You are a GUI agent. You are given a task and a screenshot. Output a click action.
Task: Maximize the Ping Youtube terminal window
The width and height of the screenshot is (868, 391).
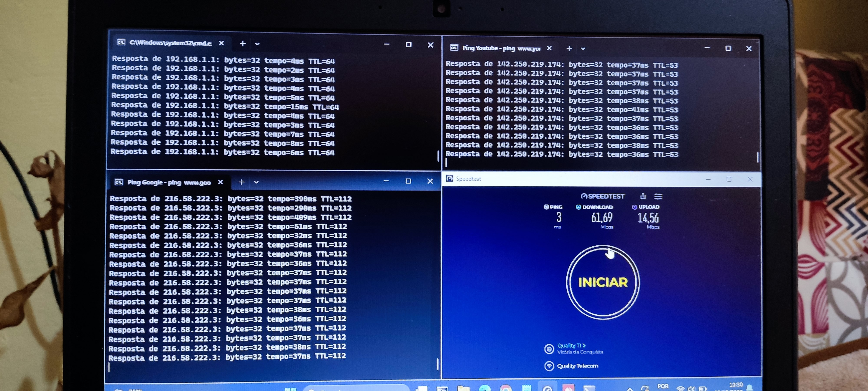tap(728, 49)
